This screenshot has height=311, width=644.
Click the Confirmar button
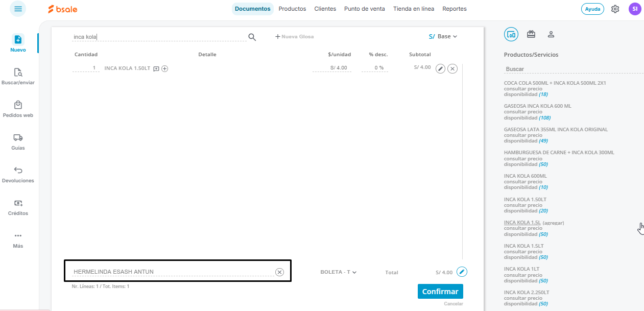pos(440,292)
